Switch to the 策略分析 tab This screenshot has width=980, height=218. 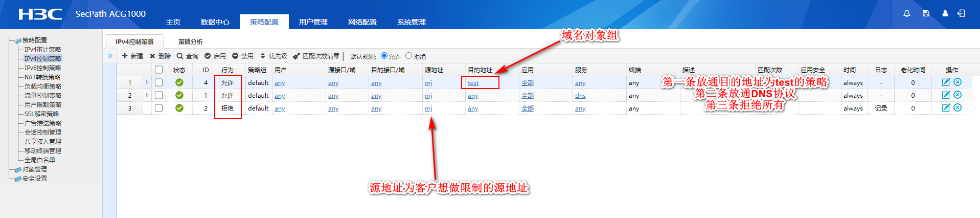click(x=190, y=41)
